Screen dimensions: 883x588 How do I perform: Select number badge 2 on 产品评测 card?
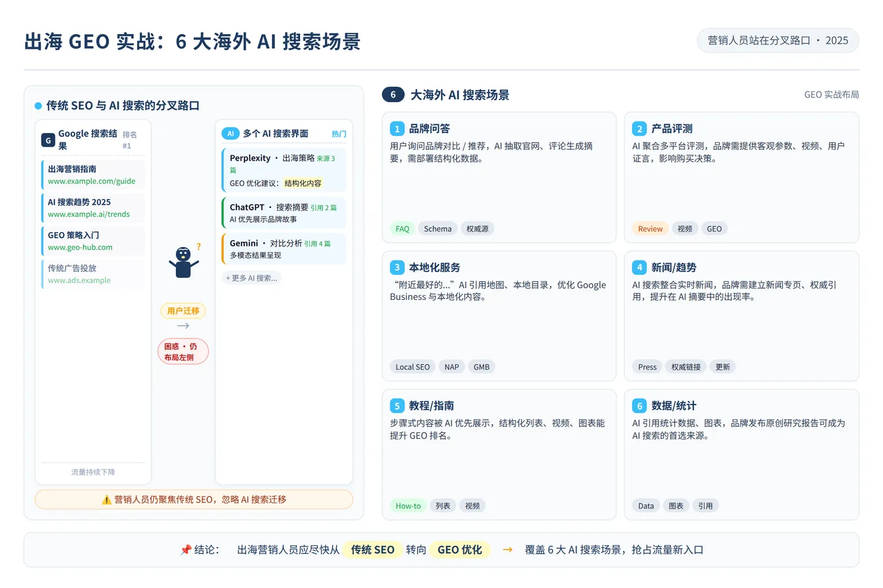pos(640,129)
